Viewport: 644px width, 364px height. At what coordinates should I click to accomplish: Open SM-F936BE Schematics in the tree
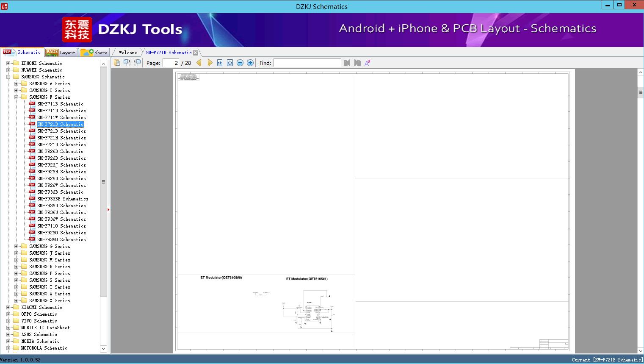[63, 199]
